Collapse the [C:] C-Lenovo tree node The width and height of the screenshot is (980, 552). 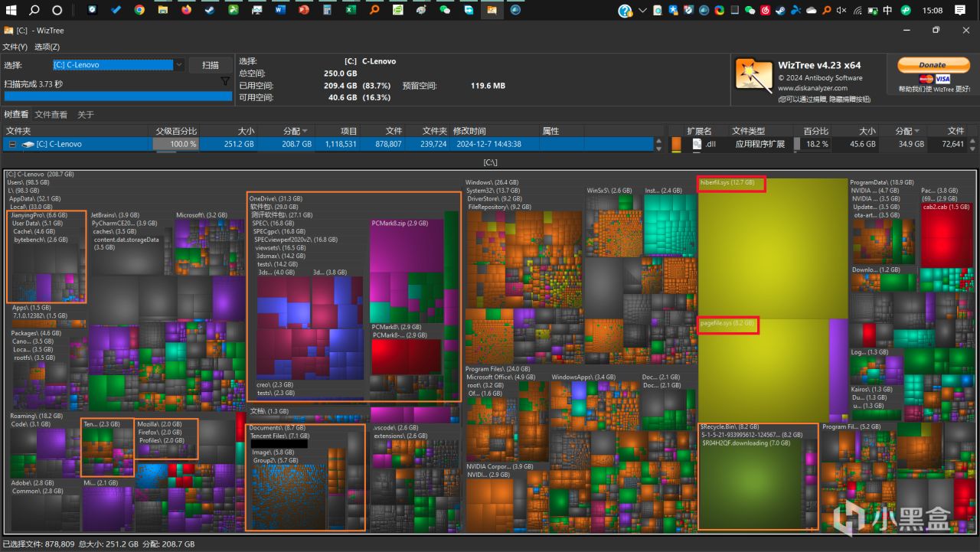[12, 144]
